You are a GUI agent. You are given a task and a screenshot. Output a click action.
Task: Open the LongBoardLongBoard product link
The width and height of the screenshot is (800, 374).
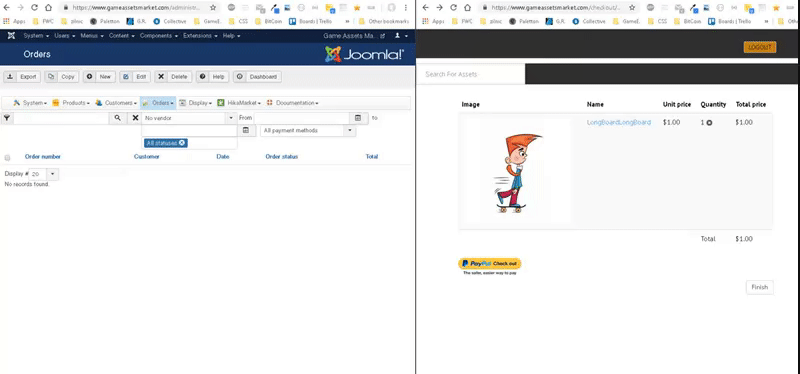619,122
